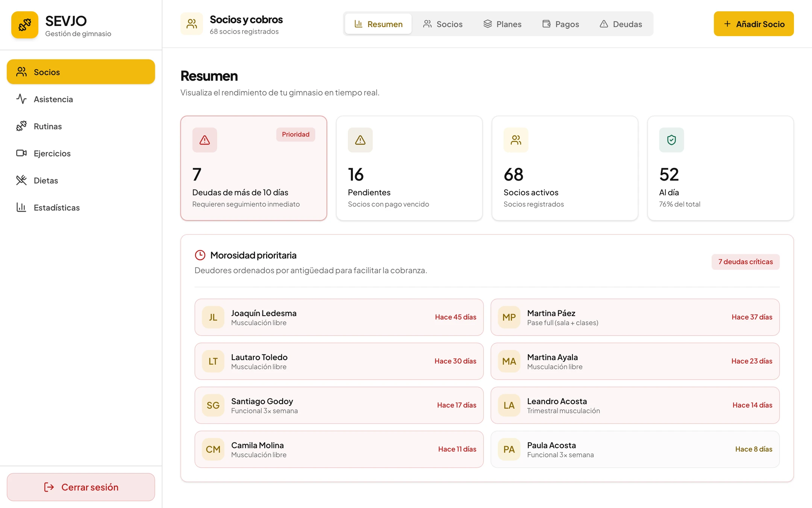The image size is (812, 508).
Task: Switch to the Resumen tab
Action: pyautogui.click(x=378, y=24)
